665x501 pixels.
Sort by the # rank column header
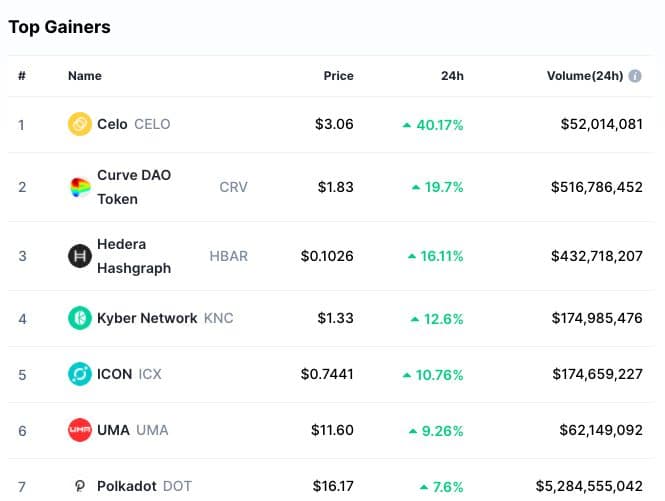22,76
